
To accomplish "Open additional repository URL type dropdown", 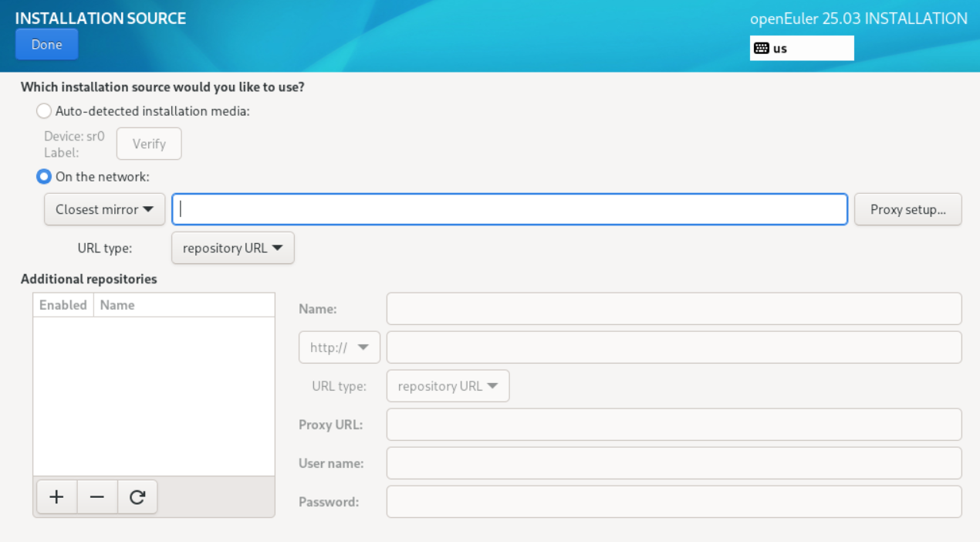I will pos(448,386).
